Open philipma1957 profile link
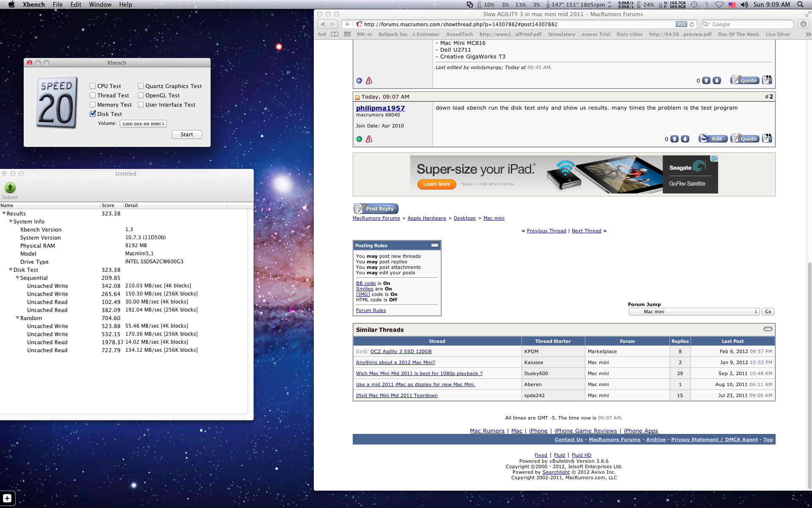 [x=380, y=108]
